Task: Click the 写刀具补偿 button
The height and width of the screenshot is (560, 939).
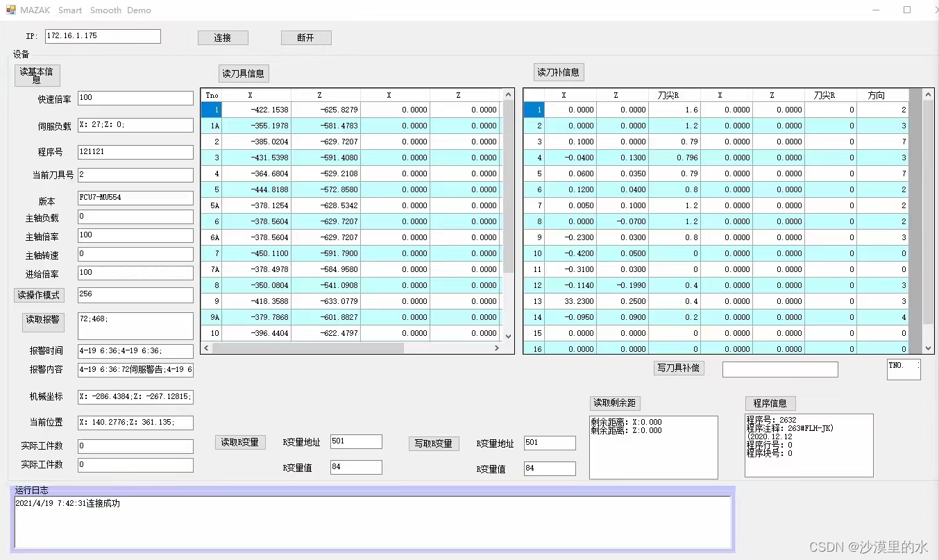Action: pyautogui.click(x=679, y=368)
